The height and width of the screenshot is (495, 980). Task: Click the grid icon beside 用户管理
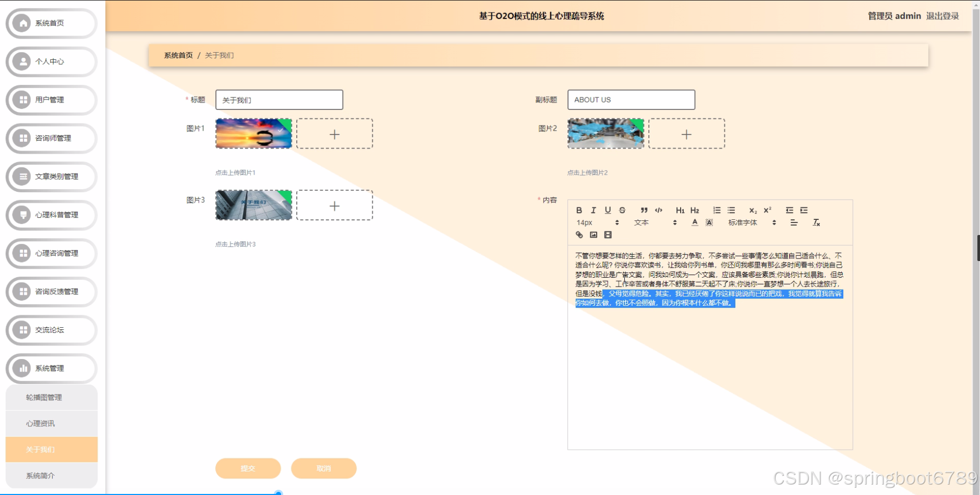point(22,100)
